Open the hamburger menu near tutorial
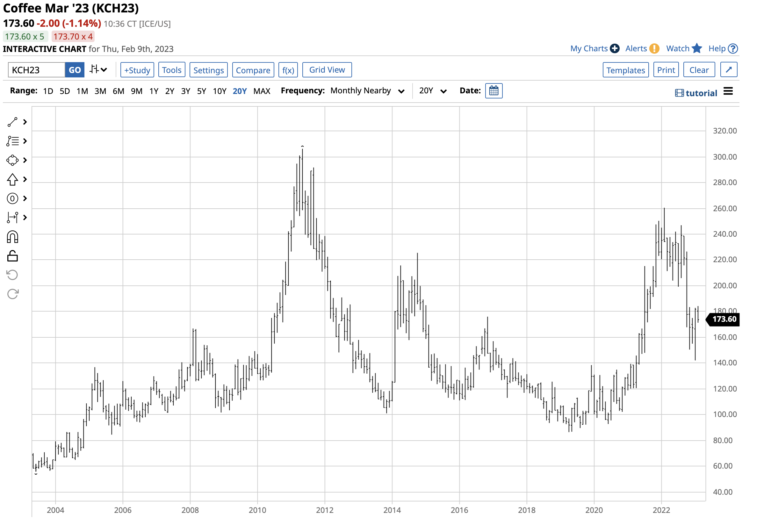771x532 pixels. pyautogui.click(x=728, y=91)
